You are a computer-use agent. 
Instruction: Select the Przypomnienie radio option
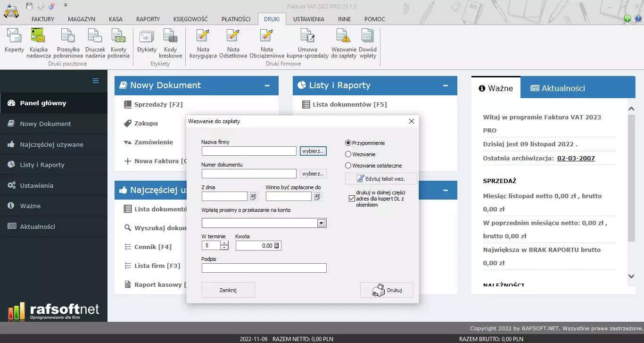click(x=348, y=143)
